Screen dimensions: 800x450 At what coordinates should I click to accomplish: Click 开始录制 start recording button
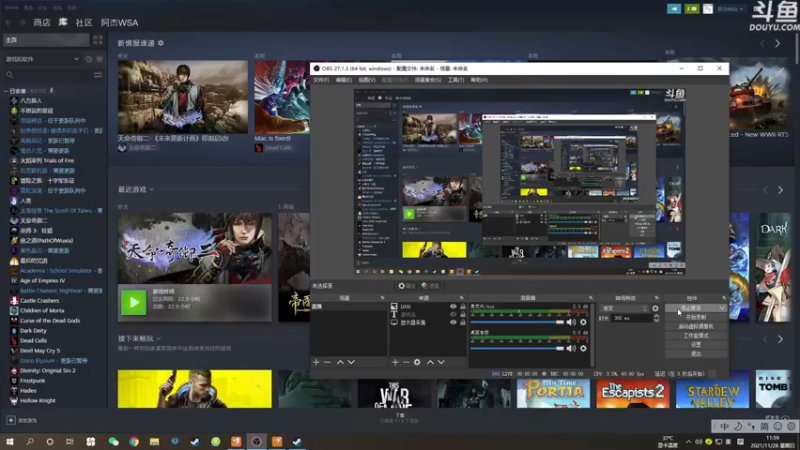point(696,317)
